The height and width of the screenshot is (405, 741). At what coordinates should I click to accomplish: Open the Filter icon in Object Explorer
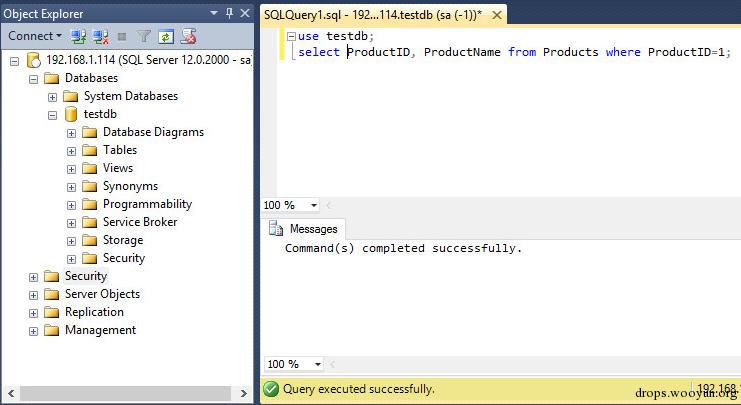click(x=144, y=36)
